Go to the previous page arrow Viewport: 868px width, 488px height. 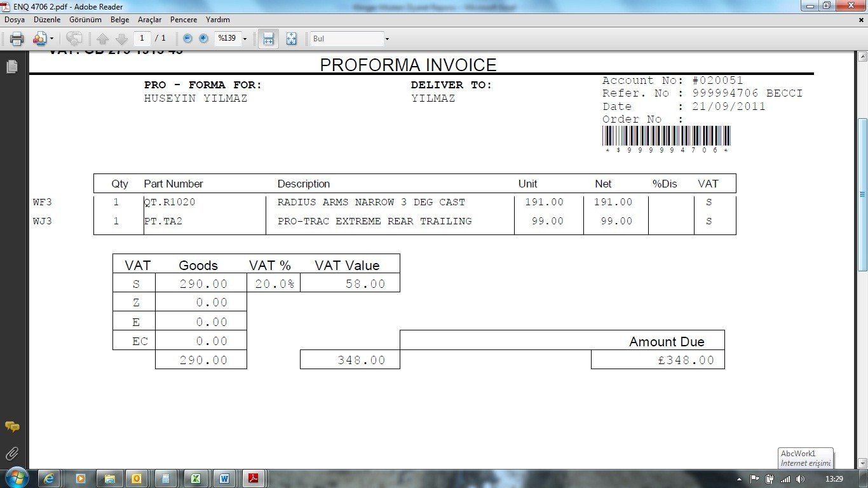102,39
